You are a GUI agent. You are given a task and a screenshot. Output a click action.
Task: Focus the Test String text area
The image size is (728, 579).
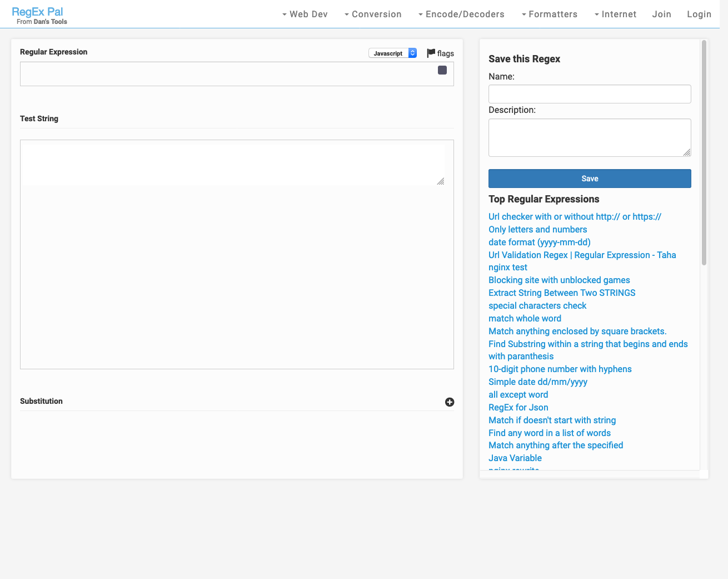coord(233,165)
